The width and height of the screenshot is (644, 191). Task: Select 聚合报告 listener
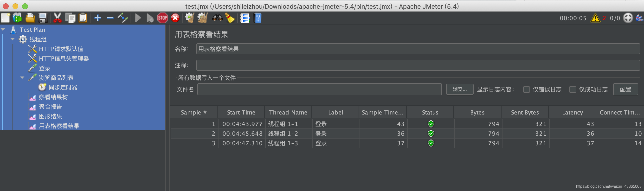[51, 107]
